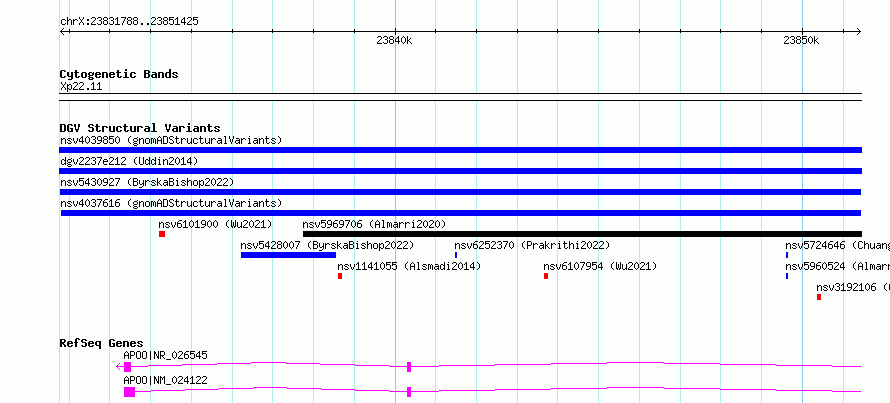The image size is (890, 403).
Task: Click the RefSeq Genes track title
Action: coord(102,343)
